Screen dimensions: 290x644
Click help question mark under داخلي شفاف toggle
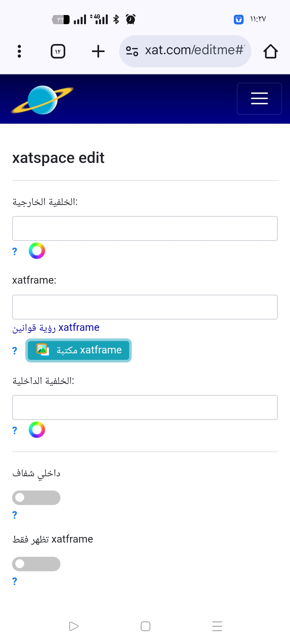[x=15, y=515]
